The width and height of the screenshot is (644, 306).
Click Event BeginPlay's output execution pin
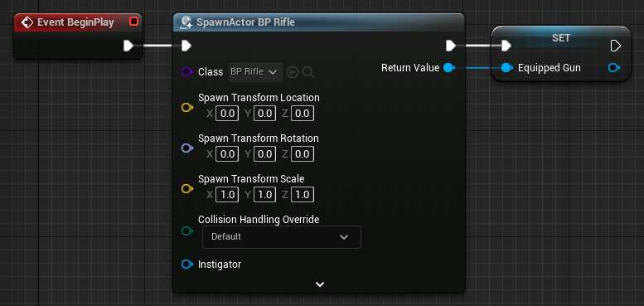point(128,46)
